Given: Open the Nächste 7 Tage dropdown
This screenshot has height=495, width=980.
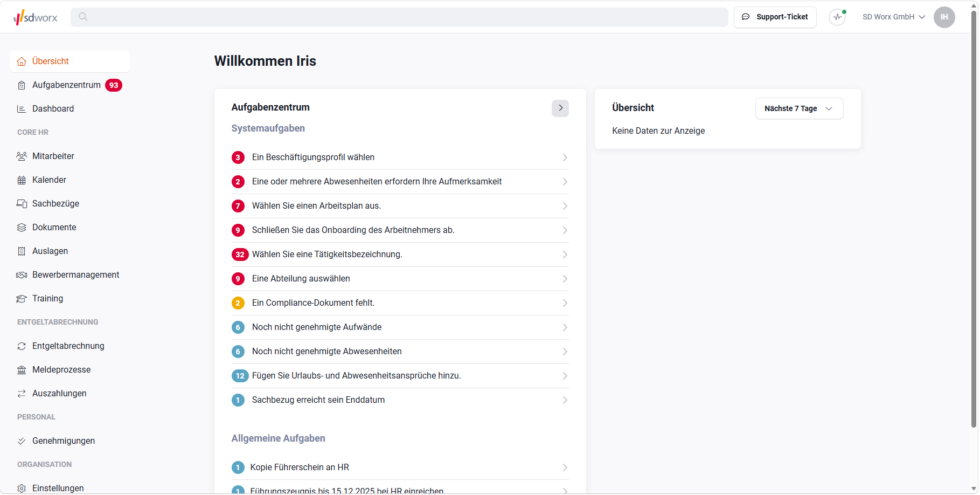Looking at the screenshot, I should click(799, 108).
